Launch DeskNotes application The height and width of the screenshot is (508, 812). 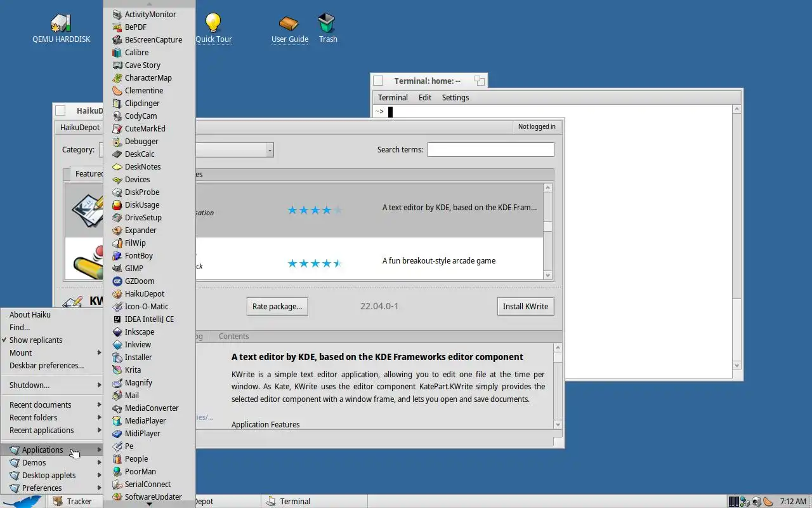pos(149,166)
